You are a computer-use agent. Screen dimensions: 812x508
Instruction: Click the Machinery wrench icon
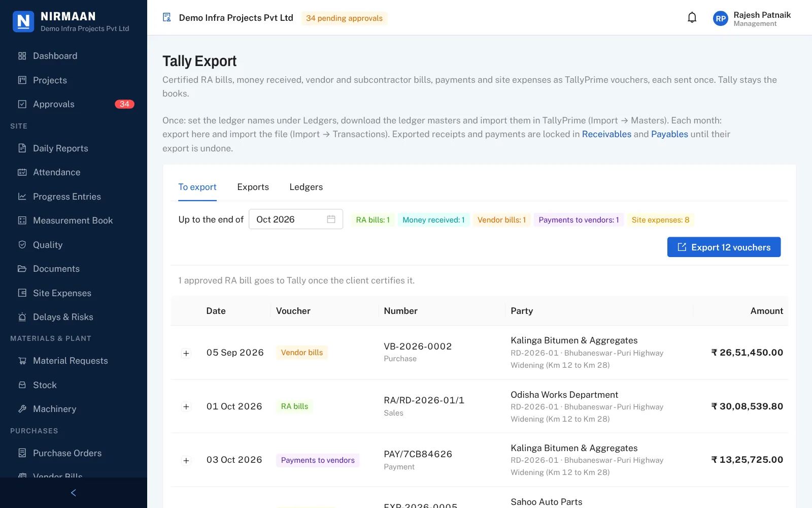click(22, 409)
